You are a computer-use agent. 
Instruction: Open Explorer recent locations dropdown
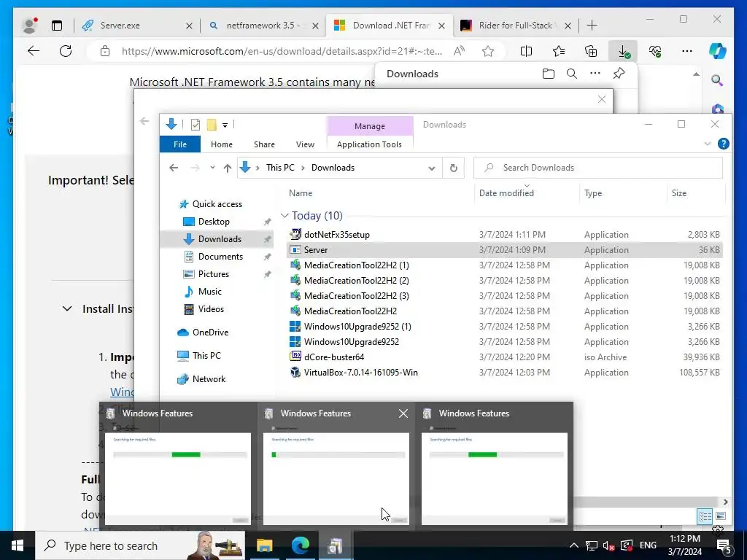tap(212, 168)
